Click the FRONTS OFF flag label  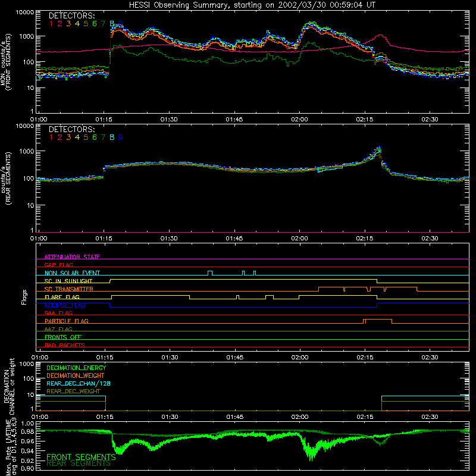click(x=63, y=337)
